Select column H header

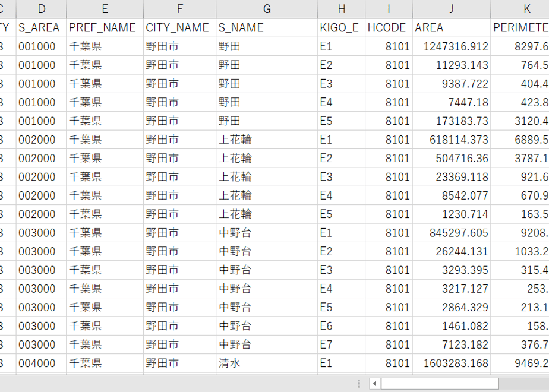click(x=342, y=9)
